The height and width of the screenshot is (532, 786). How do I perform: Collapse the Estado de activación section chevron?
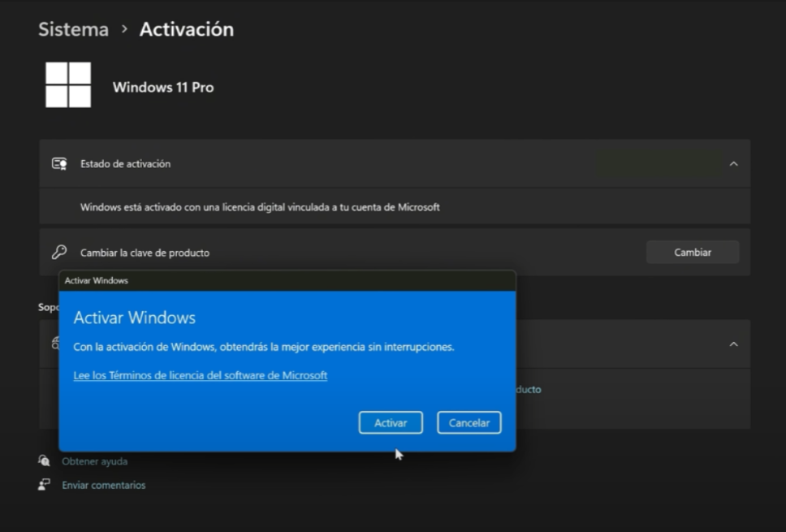pos(733,164)
